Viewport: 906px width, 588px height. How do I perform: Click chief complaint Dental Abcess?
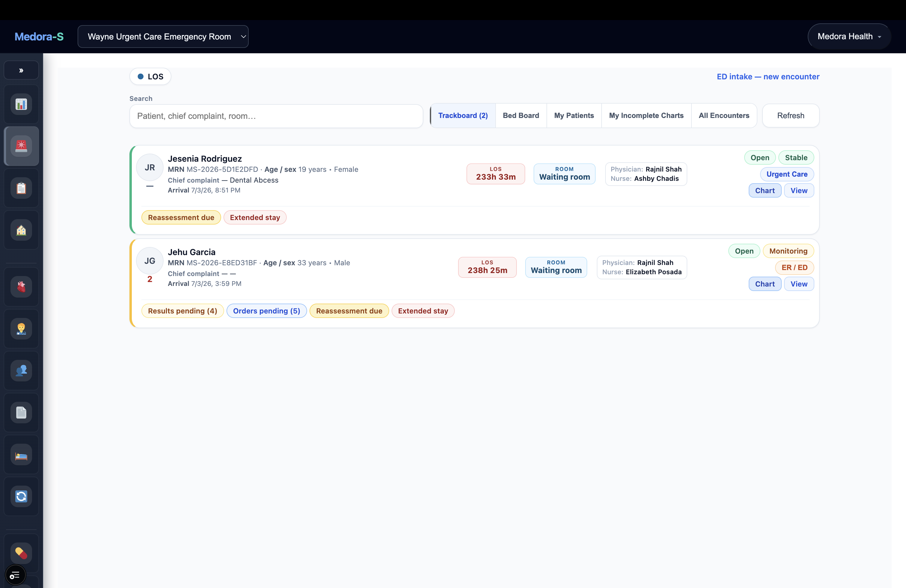pyautogui.click(x=254, y=180)
